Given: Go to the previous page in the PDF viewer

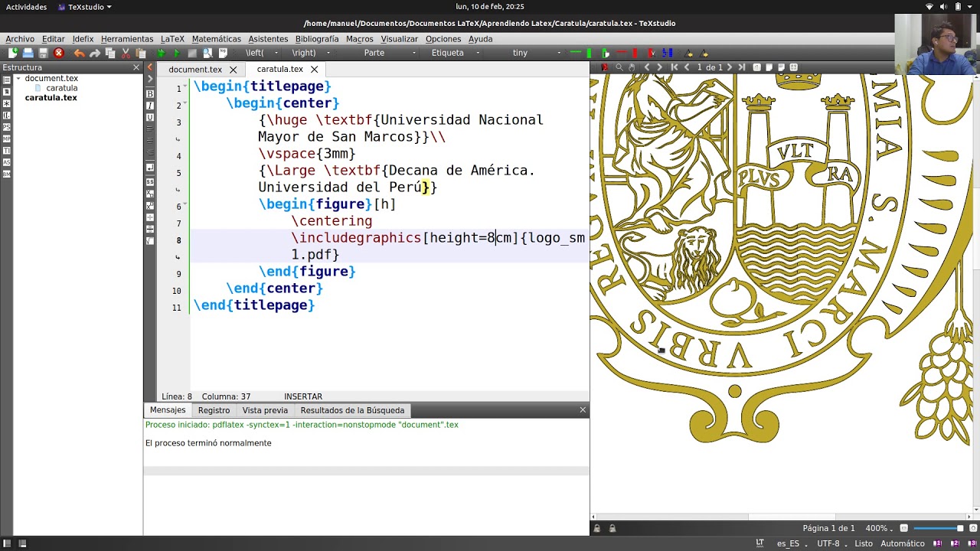Looking at the screenshot, I should click(x=687, y=67).
